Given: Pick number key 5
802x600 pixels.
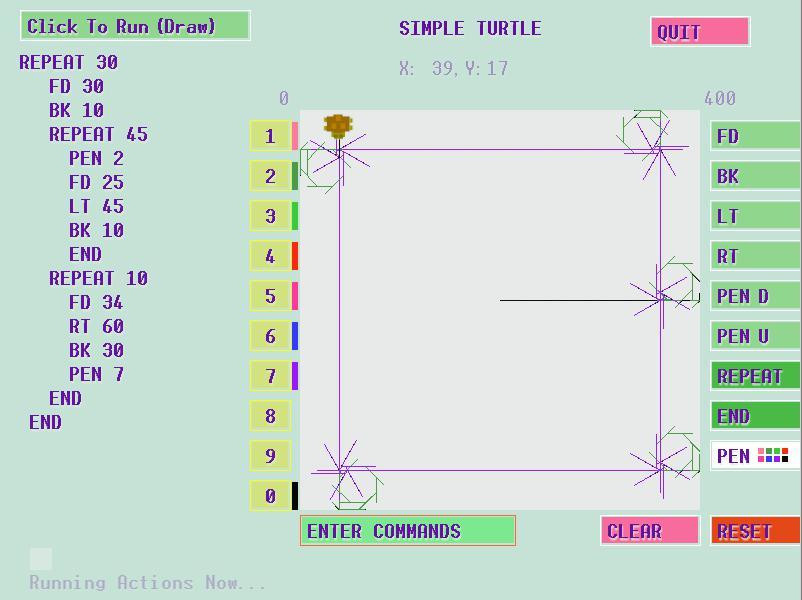Looking at the screenshot, I should pos(270,296).
